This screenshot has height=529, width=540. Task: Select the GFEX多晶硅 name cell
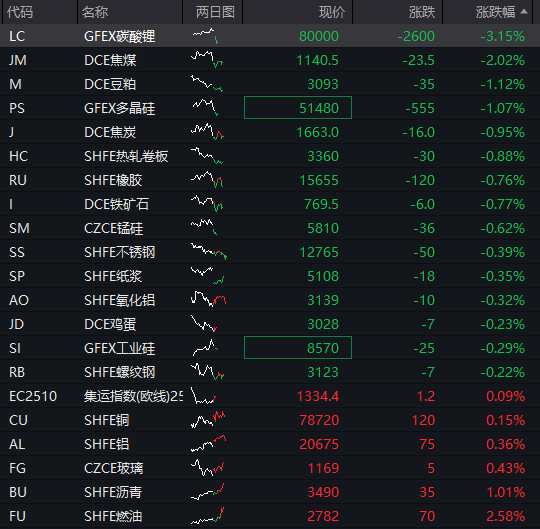[120, 108]
